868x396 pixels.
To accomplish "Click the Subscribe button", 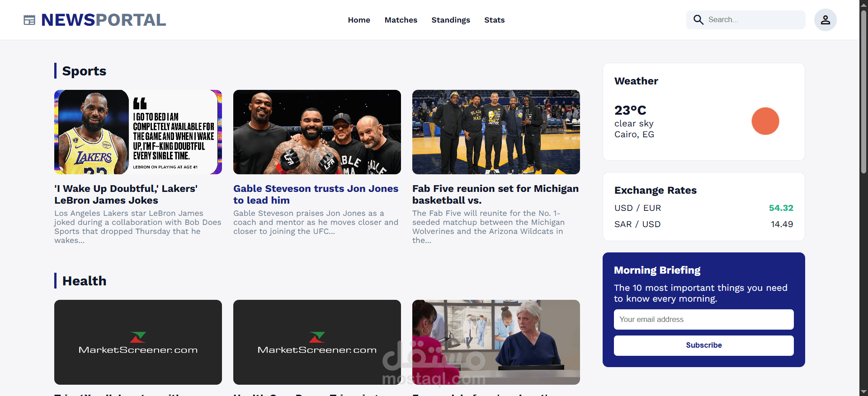I will point(704,345).
